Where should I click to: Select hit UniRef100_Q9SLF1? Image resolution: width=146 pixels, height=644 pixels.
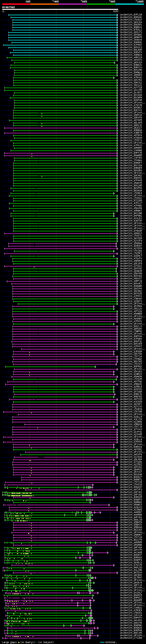[x=131, y=32]
